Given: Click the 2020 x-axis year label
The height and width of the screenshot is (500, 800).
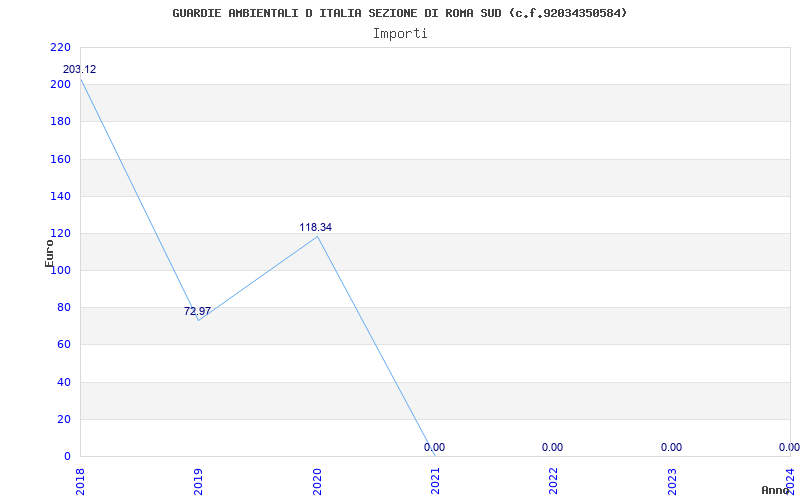Looking at the screenshot, I should (x=317, y=482).
